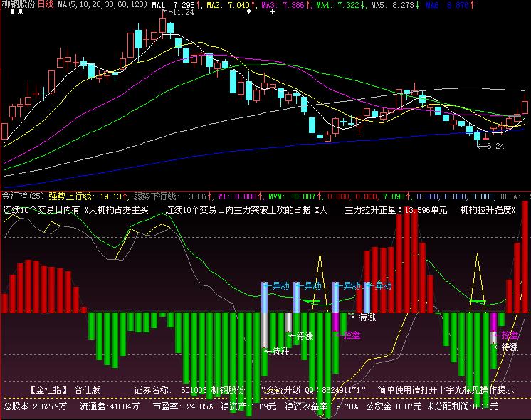Click the 未分配利润:0.31元 value
The width and height of the screenshot is (531, 420).
click(x=462, y=406)
